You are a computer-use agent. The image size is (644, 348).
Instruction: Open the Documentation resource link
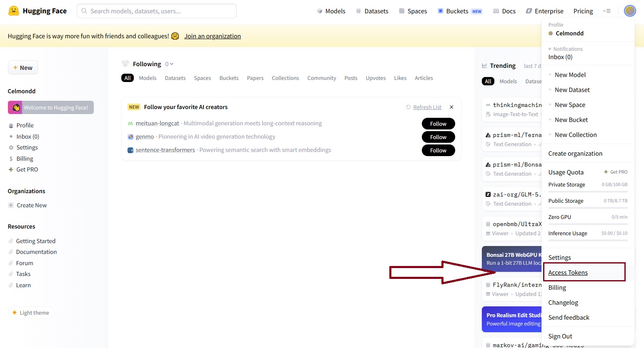tap(36, 252)
